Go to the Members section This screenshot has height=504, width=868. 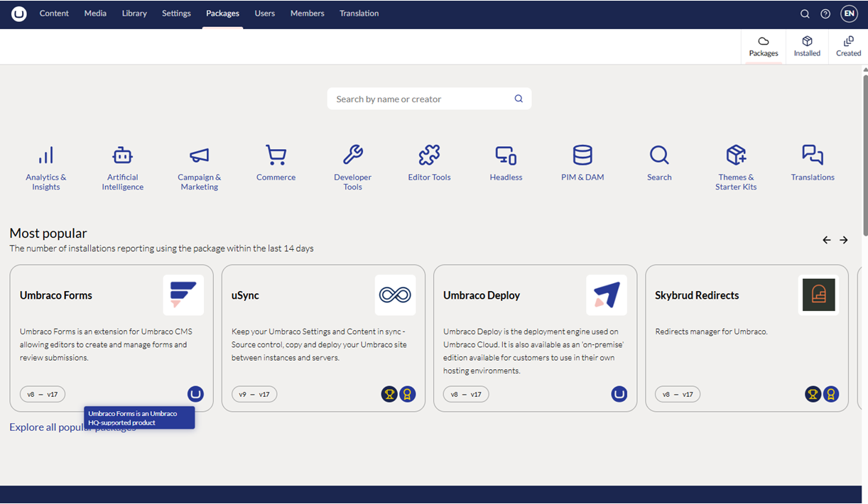coord(308,13)
